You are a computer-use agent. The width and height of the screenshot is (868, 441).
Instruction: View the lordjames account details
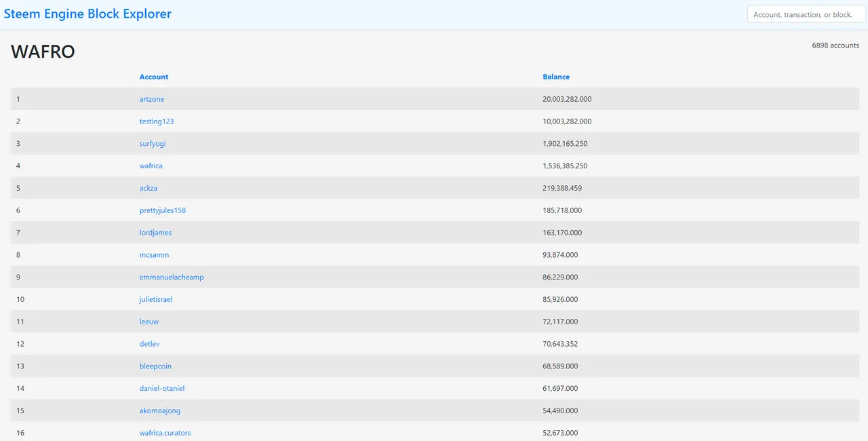155,233
